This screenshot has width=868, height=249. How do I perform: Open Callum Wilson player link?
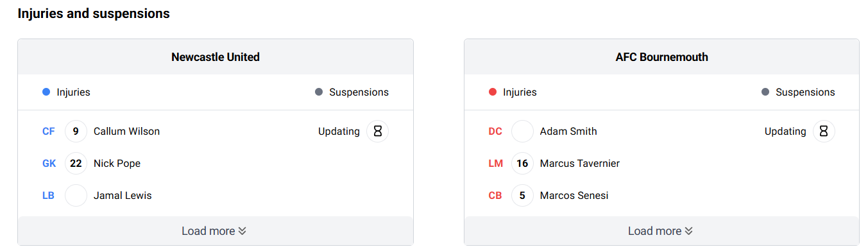pos(126,131)
